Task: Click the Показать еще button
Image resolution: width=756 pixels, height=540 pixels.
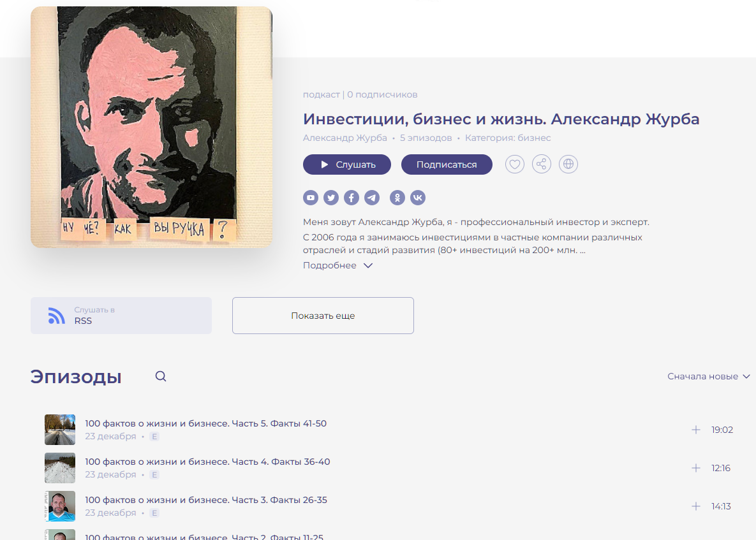Action: (x=323, y=316)
